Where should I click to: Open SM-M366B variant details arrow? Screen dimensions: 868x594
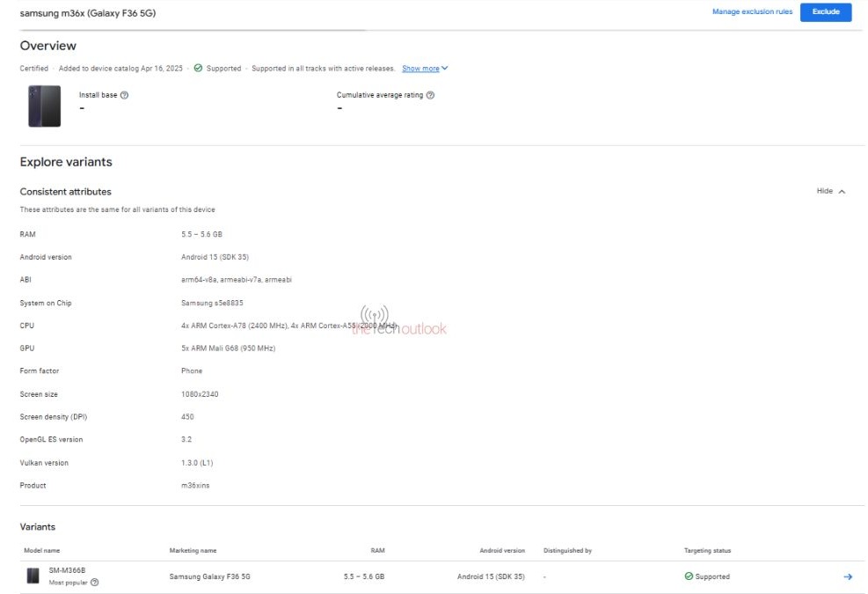(x=848, y=576)
